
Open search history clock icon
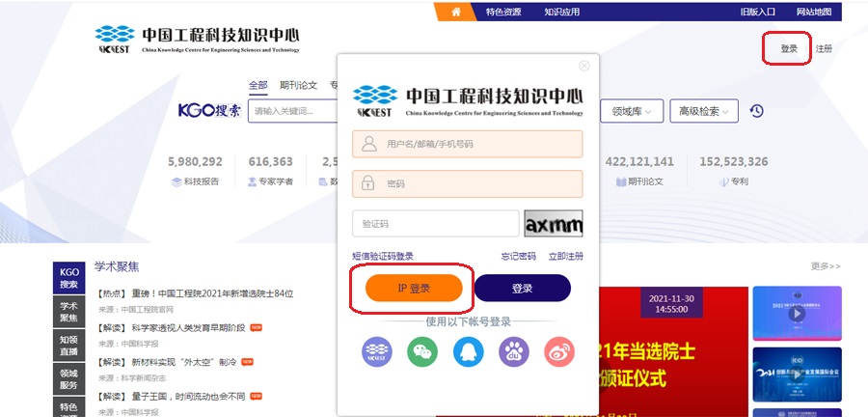(757, 111)
